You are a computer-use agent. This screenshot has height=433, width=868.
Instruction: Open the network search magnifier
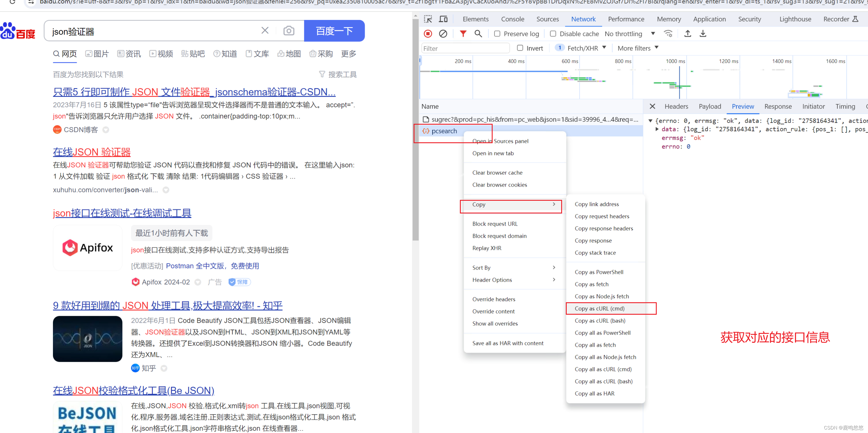point(478,34)
